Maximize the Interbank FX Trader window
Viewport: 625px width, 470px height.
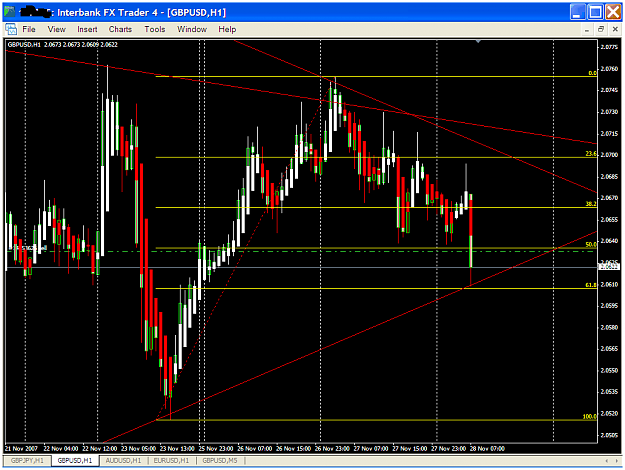596,12
